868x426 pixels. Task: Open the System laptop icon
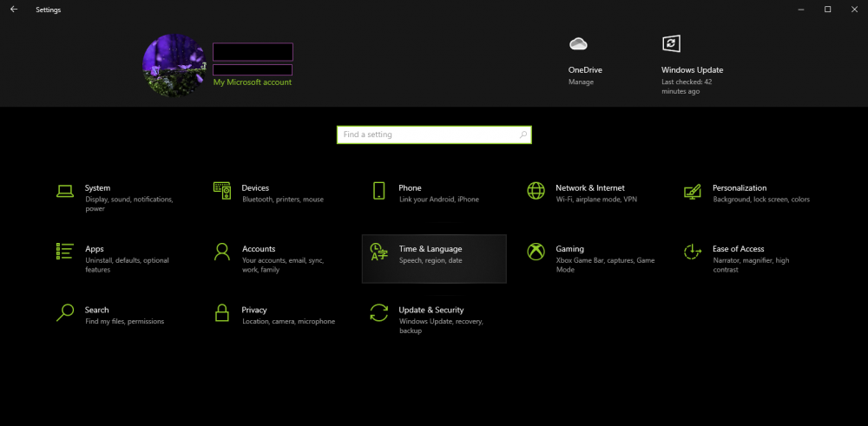coord(65,191)
